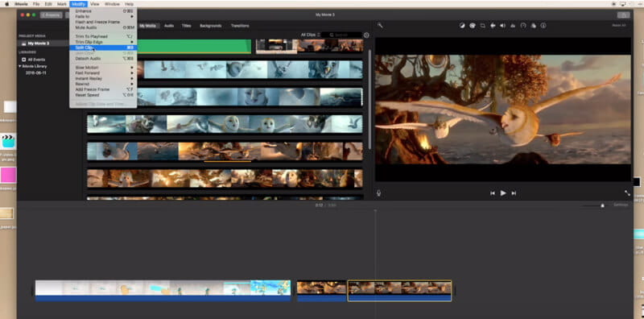644x319 pixels.
Task: Click the voiceover microphone icon
Action: (x=378, y=193)
